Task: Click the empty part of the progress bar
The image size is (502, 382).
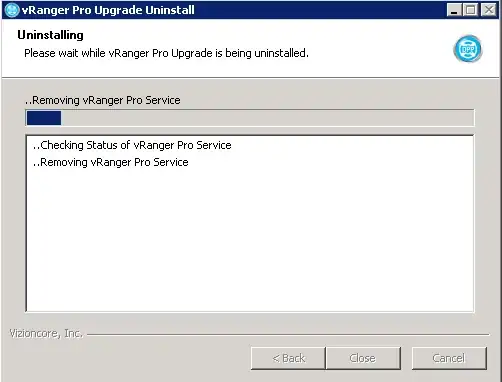Action: [267, 118]
